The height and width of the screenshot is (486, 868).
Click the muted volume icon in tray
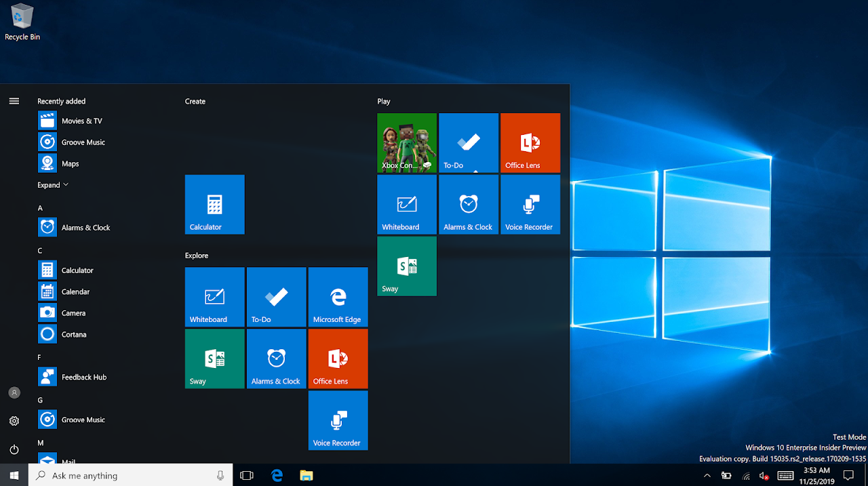pyautogui.click(x=764, y=476)
